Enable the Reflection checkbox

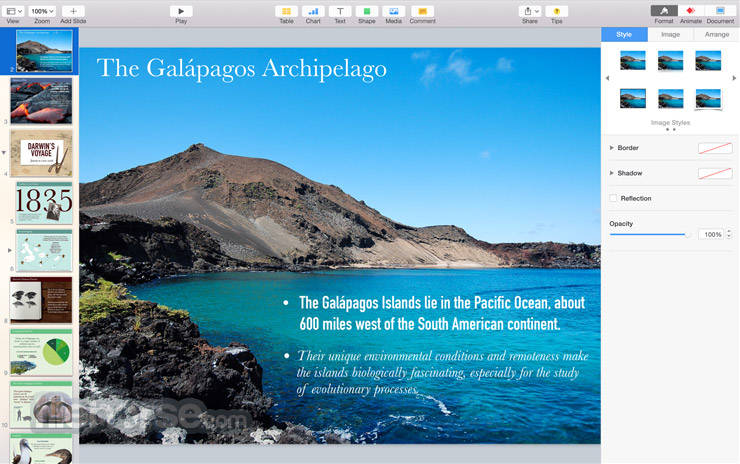[614, 198]
